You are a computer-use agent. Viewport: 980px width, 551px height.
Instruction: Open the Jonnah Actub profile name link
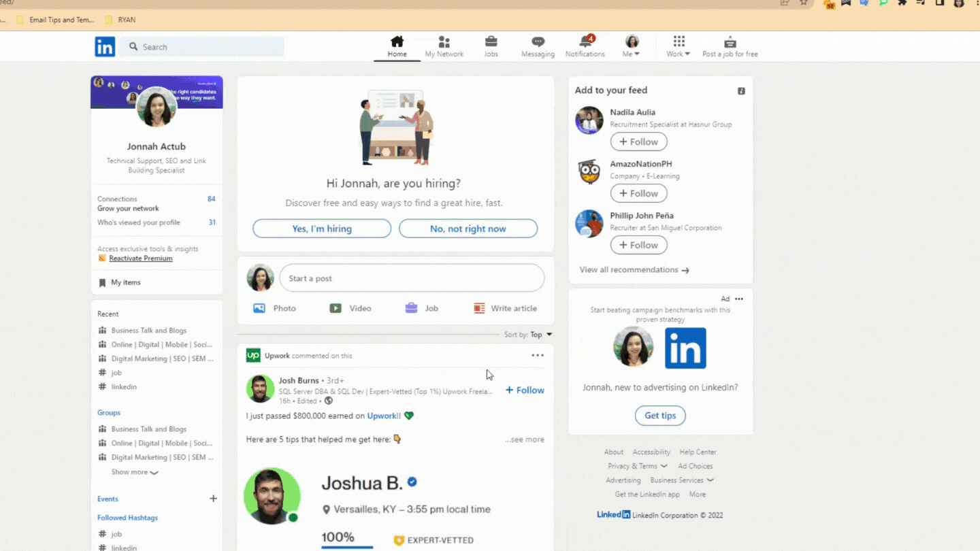coord(157,146)
